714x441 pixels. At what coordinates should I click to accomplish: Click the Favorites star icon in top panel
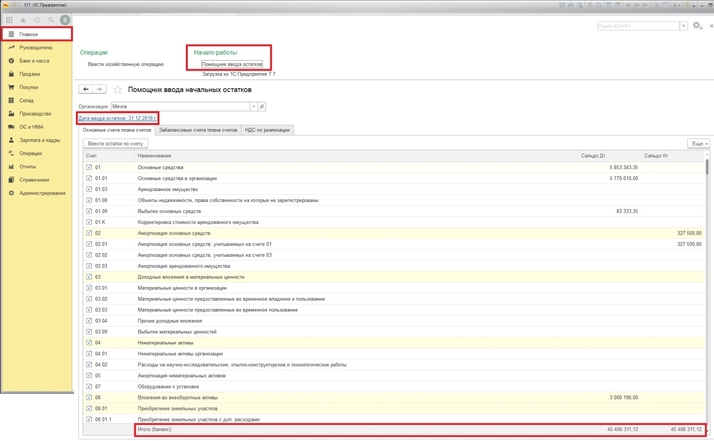(24, 20)
